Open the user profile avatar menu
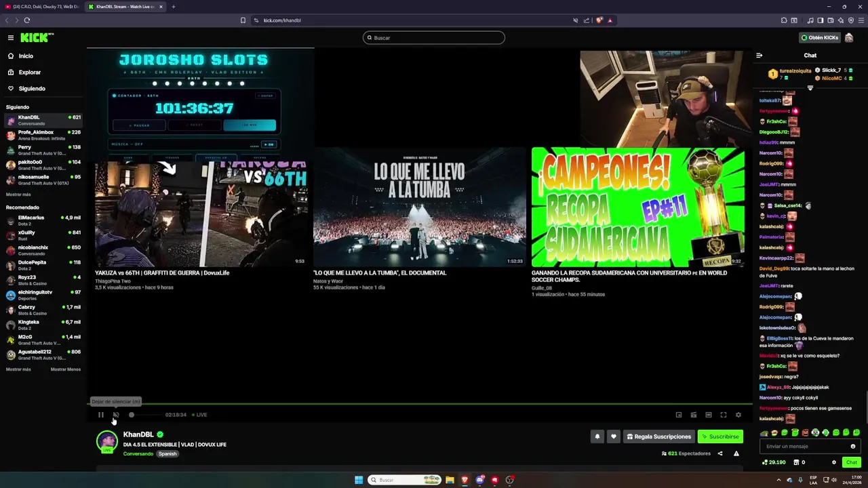Image resolution: width=868 pixels, height=488 pixels. pos(849,38)
